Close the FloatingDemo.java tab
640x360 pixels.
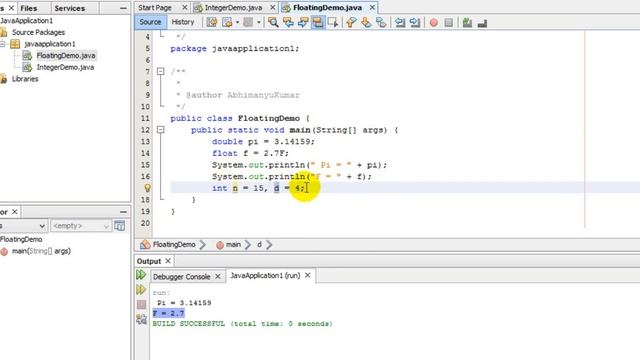point(372,8)
